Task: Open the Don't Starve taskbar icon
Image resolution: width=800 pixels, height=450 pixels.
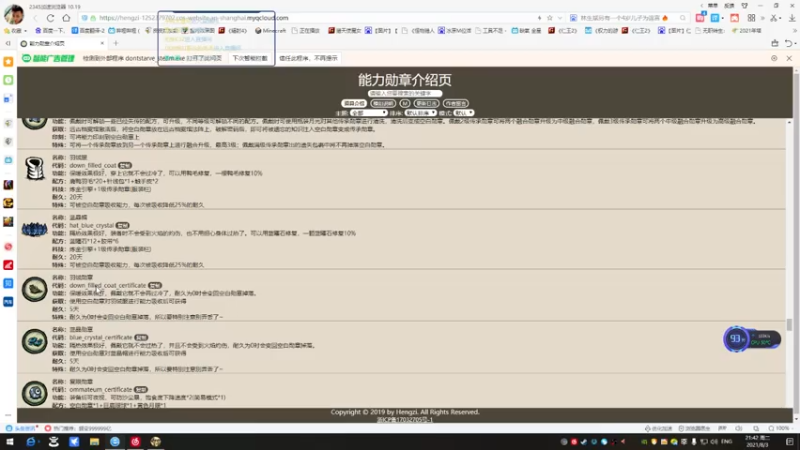Action: 156,442
